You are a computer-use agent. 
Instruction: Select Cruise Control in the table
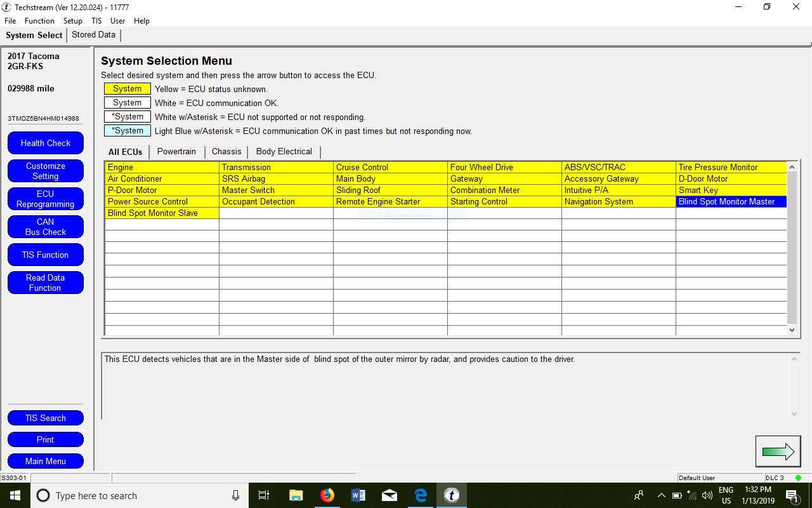pos(390,168)
